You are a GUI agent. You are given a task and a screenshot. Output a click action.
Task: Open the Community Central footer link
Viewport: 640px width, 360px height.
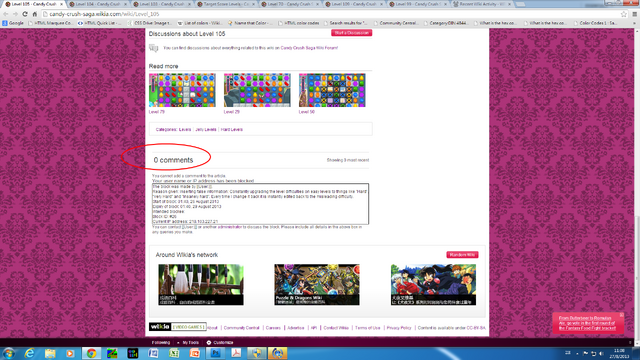pos(241,328)
